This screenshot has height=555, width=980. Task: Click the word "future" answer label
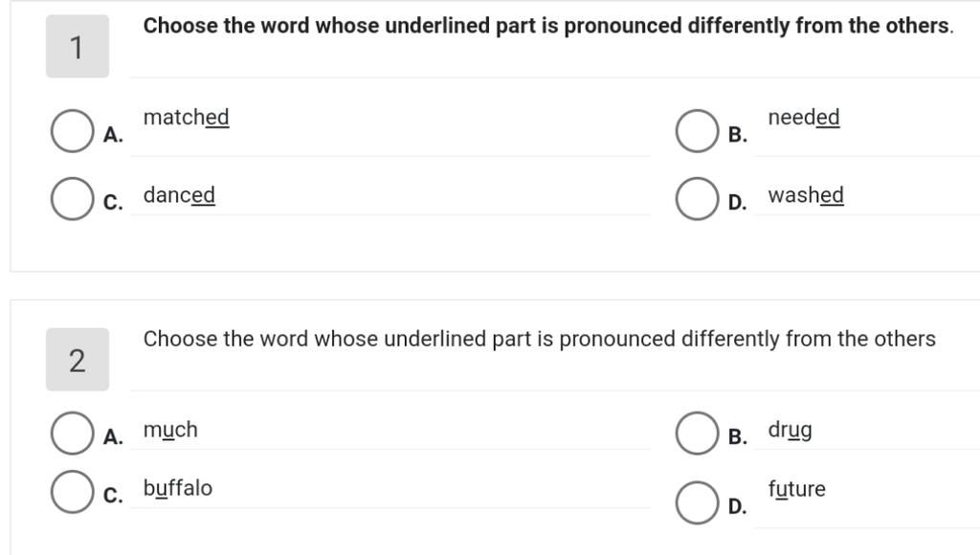(796, 490)
